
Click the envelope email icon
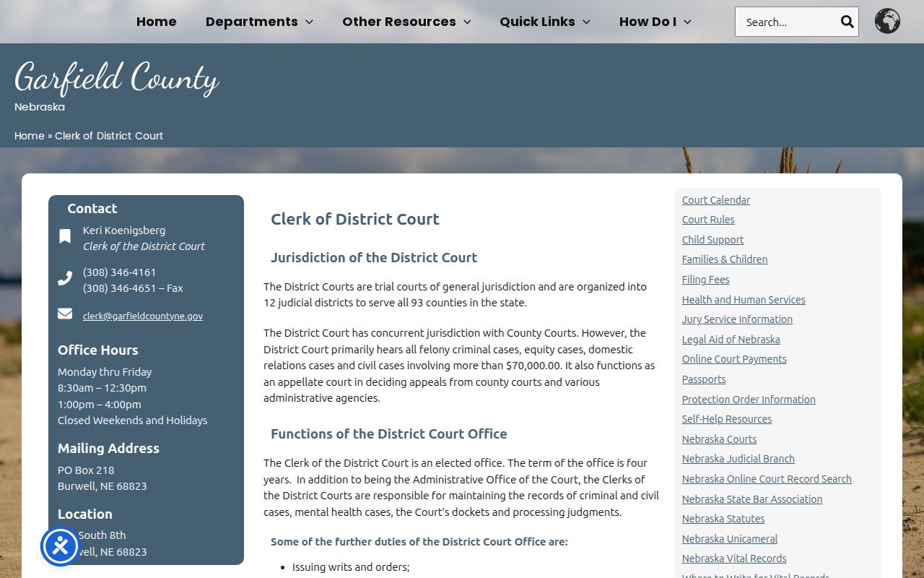65,314
